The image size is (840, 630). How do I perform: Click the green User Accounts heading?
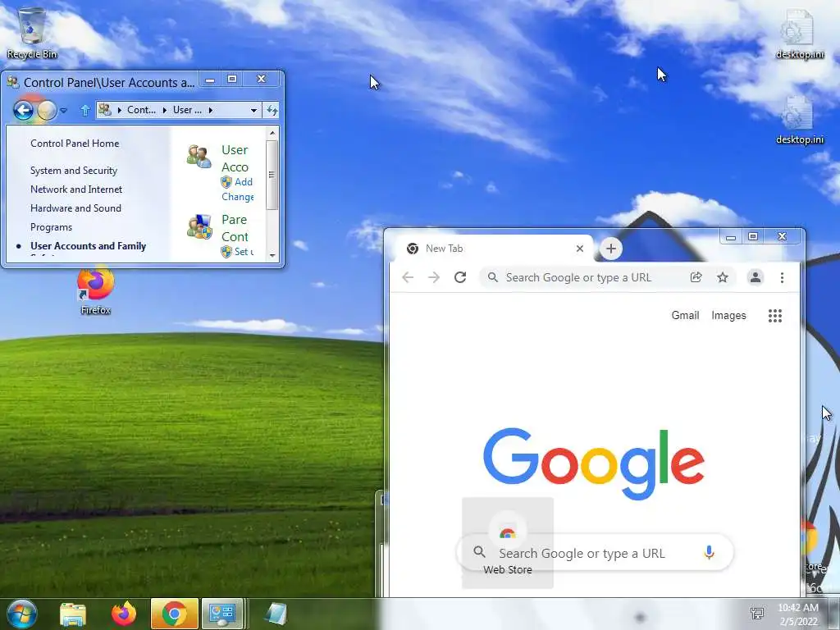tap(235, 158)
